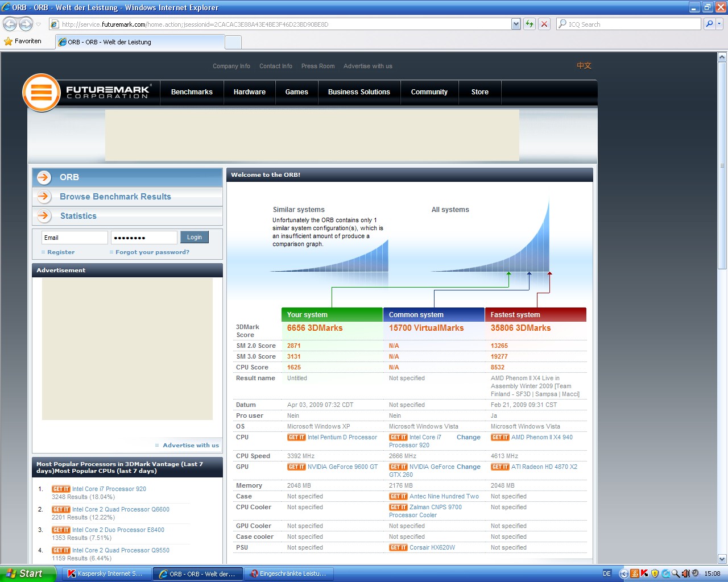728x582 pixels.
Task: Open the Community menu
Action: 429,92
